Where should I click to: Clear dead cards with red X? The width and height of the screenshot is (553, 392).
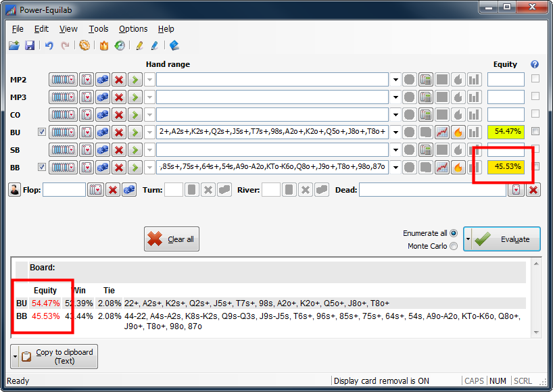click(533, 190)
